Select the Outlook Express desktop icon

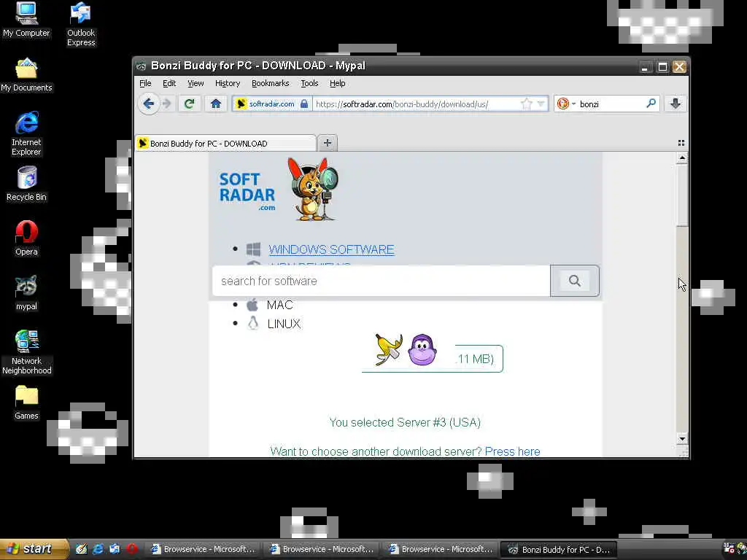(x=81, y=25)
